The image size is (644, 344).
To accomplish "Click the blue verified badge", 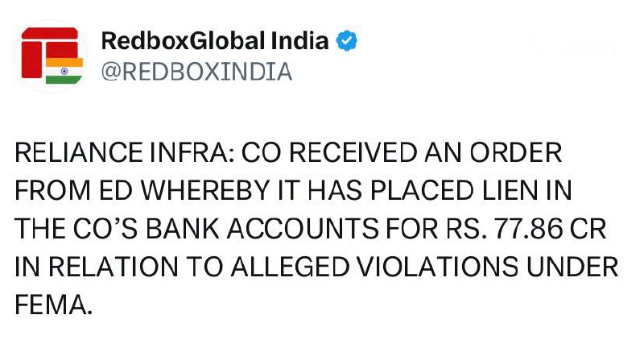I will 347,40.
